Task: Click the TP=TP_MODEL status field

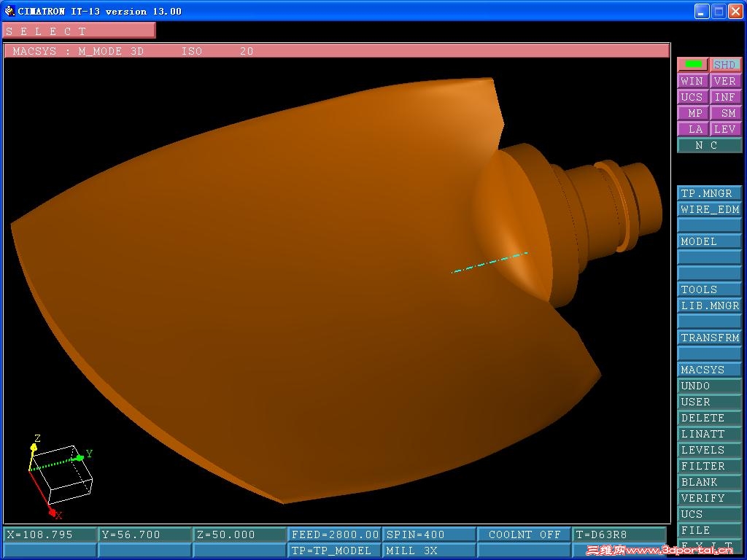Action: click(x=334, y=551)
